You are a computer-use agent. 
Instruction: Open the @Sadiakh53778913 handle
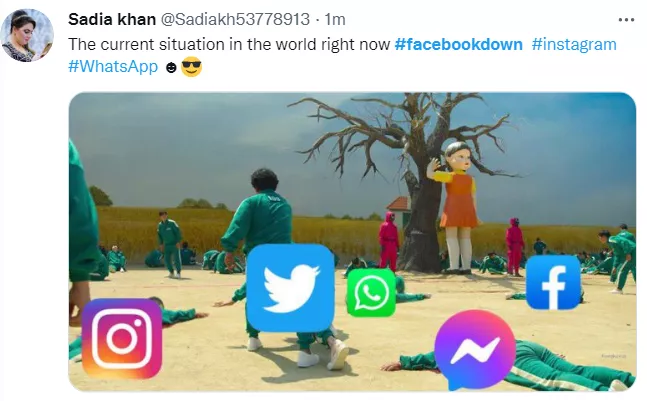point(235,19)
